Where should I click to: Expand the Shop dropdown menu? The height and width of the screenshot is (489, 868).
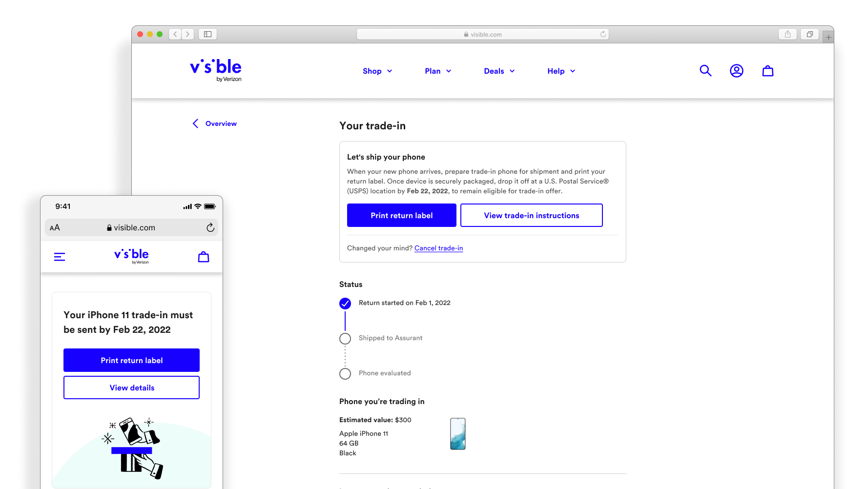click(377, 71)
